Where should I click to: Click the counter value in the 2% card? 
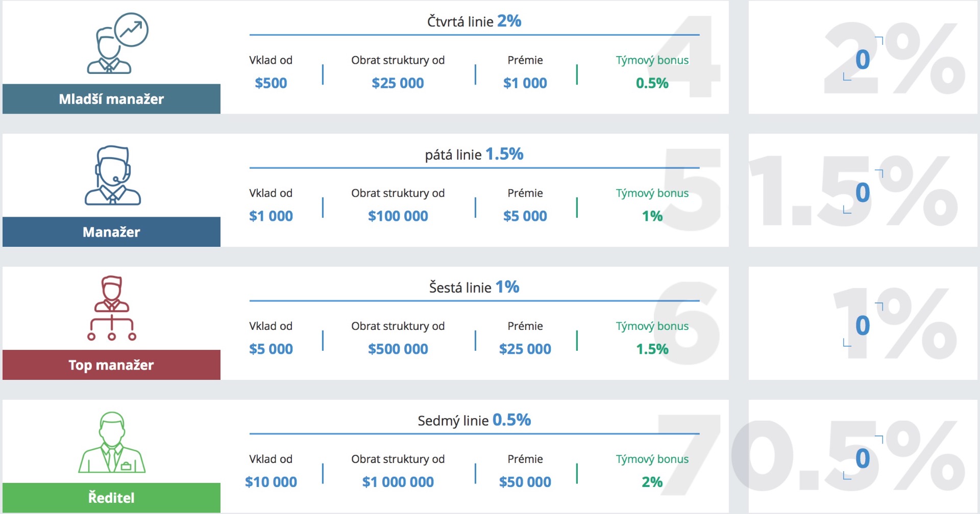(863, 60)
